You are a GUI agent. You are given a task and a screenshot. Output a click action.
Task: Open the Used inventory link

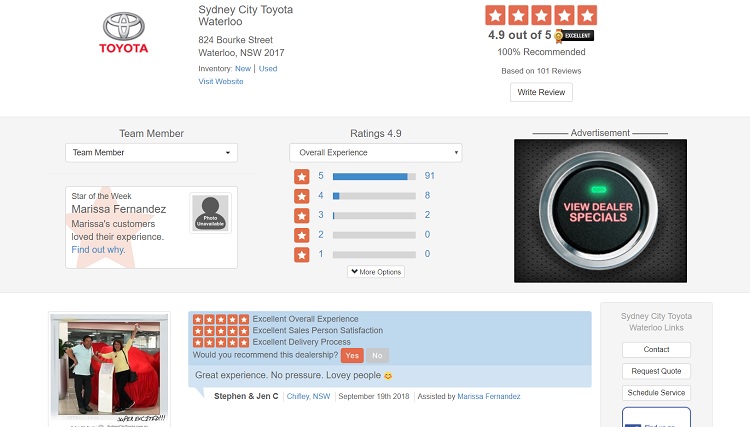coord(268,69)
